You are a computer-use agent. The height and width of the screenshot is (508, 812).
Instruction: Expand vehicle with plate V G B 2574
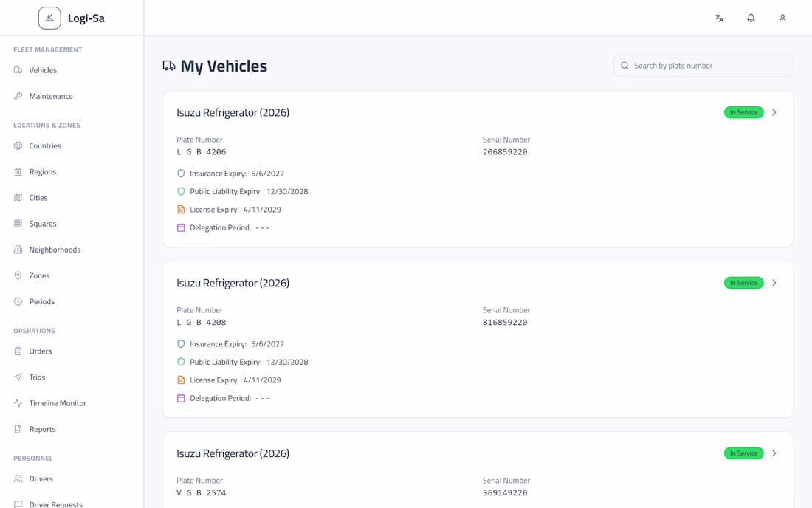click(774, 453)
